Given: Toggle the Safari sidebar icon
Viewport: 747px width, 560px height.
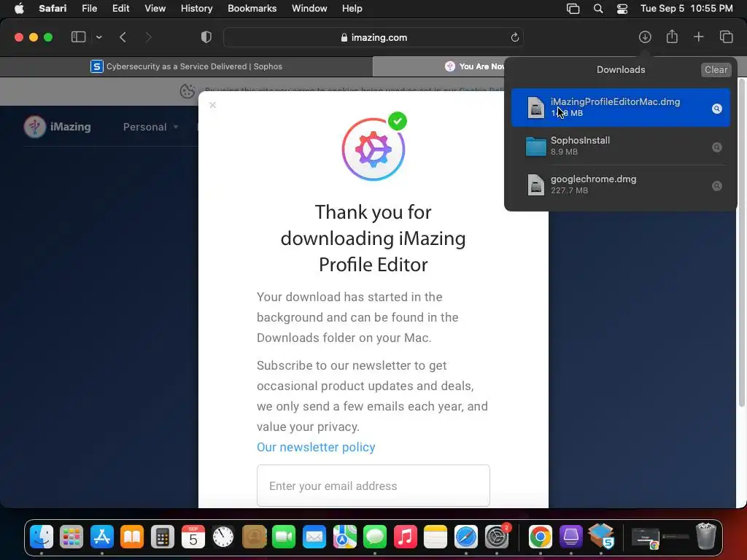Looking at the screenshot, I should [x=78, y=37].
